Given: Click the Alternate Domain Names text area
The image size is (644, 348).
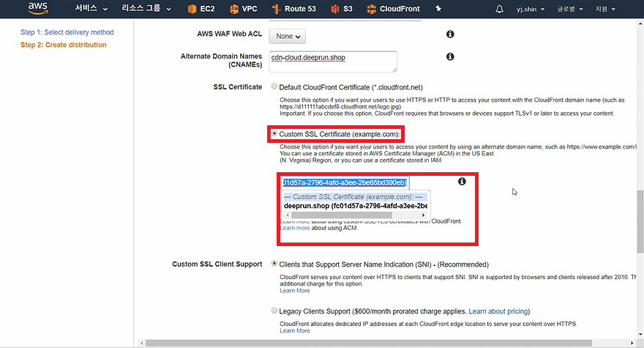Looking at the screenshot, I should click(333, 62).
